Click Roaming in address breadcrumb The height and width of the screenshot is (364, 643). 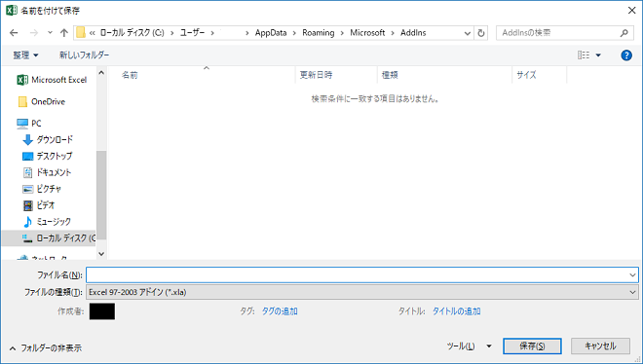(319, 33)
